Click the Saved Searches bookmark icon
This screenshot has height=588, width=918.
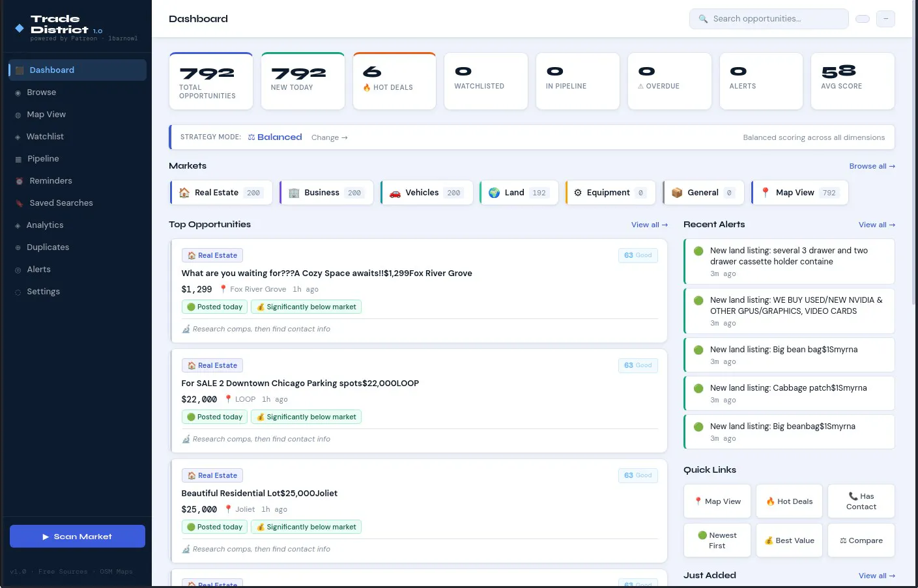pyautogui.click(x=20, y=203)
